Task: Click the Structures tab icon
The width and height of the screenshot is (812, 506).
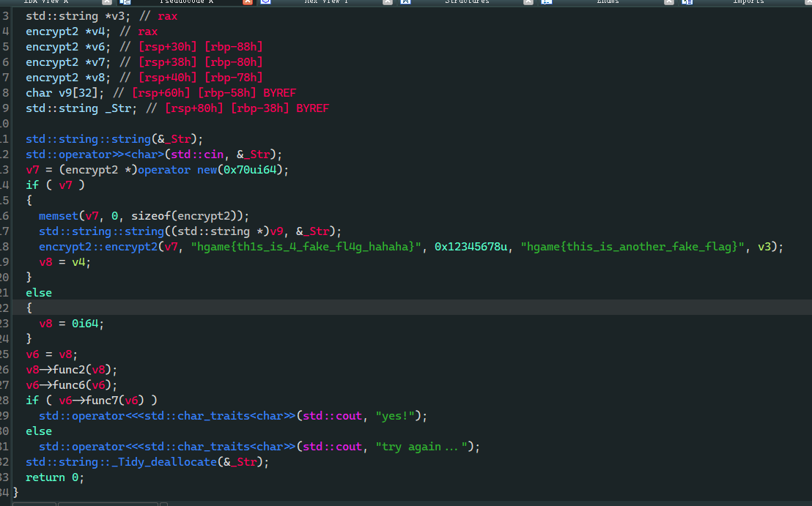Action: coord(405,2)
